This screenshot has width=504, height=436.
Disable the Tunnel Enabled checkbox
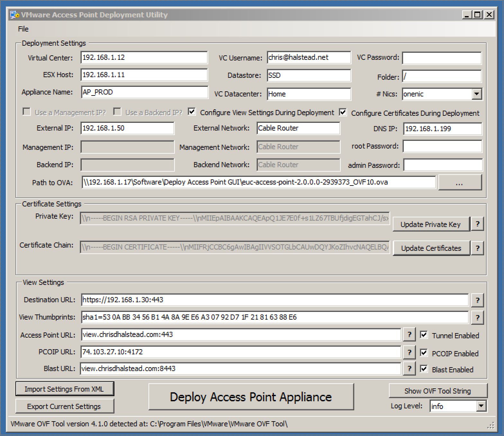pos(424,335)
